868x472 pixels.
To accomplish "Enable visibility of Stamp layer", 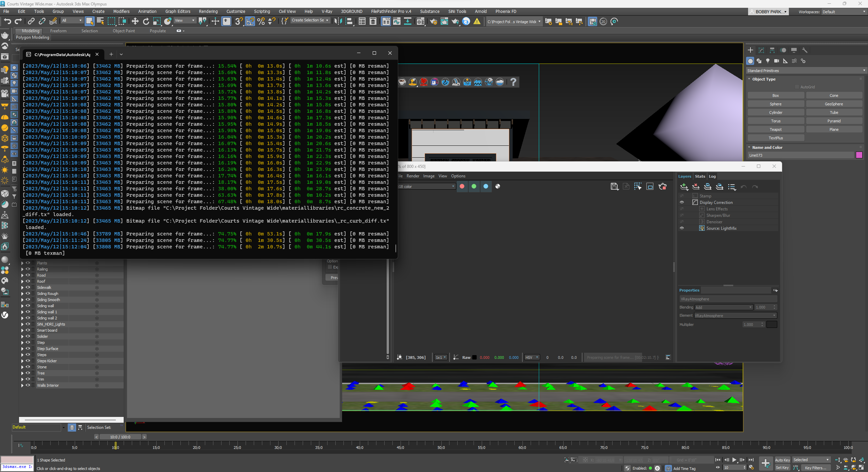I will tap(682, 196).
